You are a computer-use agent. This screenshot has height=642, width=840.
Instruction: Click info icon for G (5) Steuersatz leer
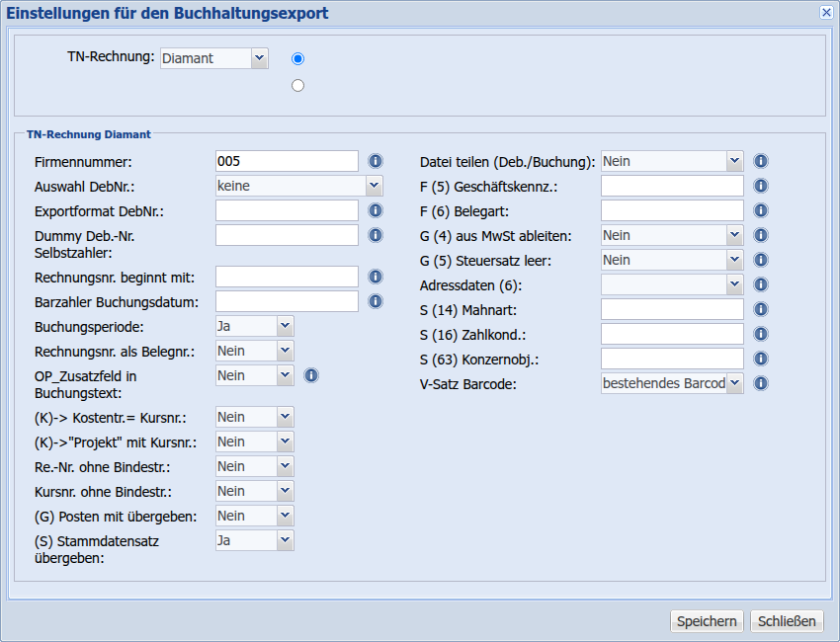[761, 260]
